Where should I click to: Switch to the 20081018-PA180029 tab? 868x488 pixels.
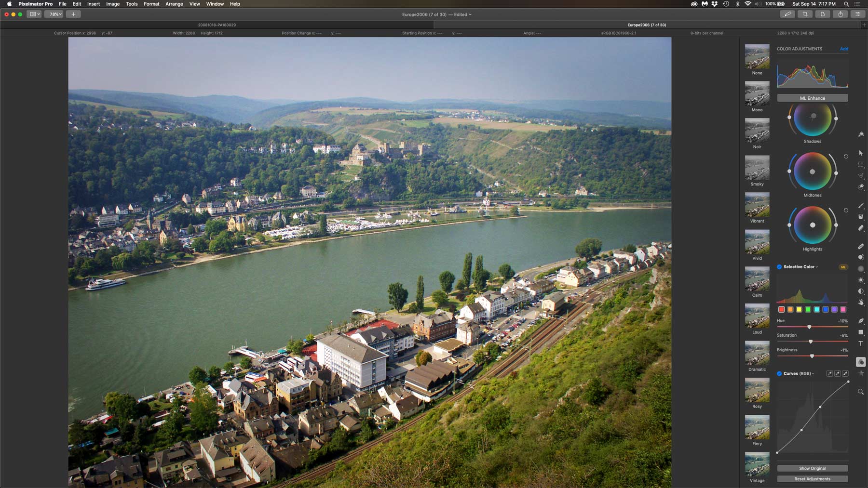[x=217, y=25]
